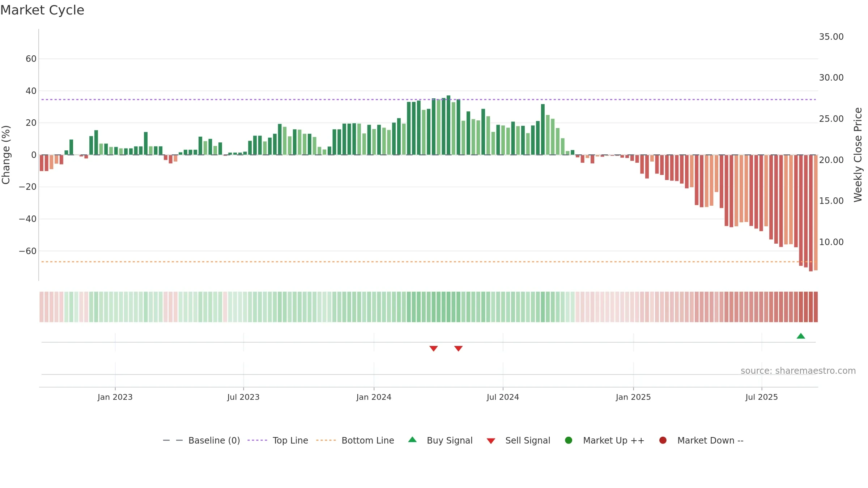Toggle the Sell Signal legend entry
868x488 pixels.
click(518, 440)
